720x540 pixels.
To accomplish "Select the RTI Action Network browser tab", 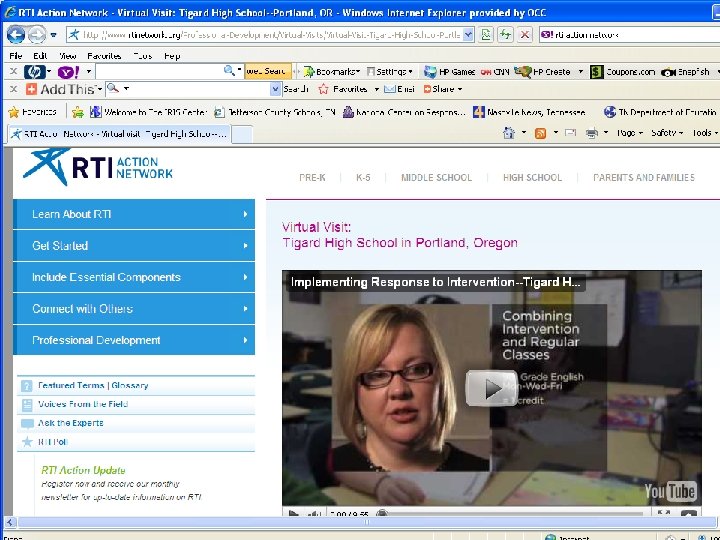I will [x=119, y=134].
